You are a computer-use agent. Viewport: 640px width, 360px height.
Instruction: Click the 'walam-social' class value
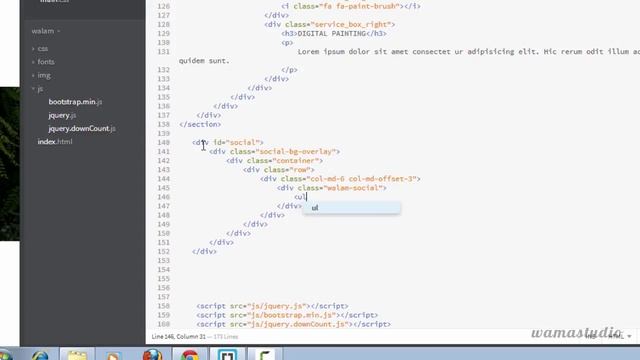click(x=352, y=188)
